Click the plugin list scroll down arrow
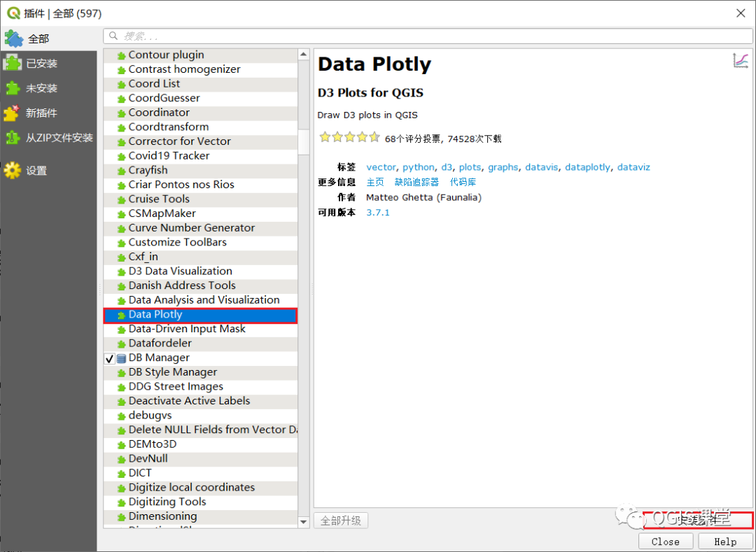 (x=303, y=522)
